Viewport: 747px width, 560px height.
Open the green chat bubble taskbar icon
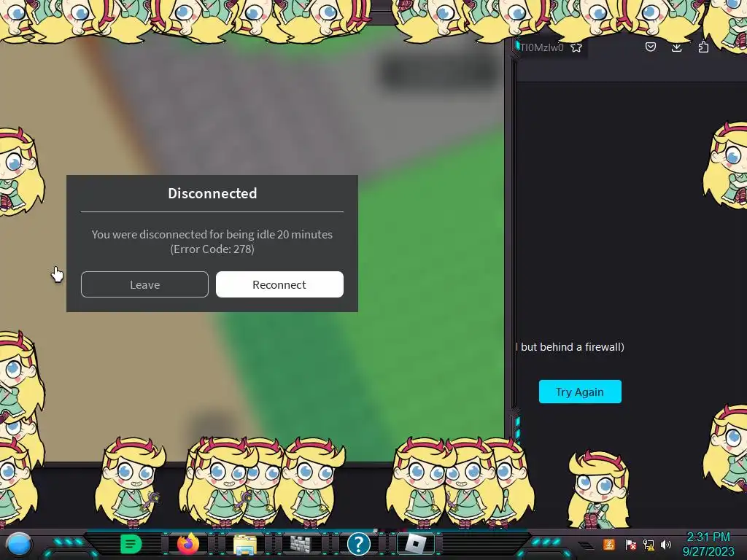click(x=131, y=544)
